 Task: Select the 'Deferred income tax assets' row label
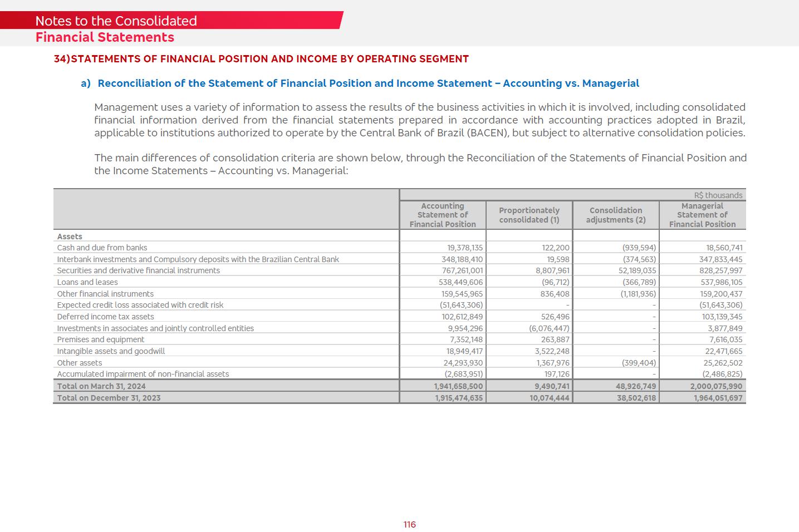105,317
